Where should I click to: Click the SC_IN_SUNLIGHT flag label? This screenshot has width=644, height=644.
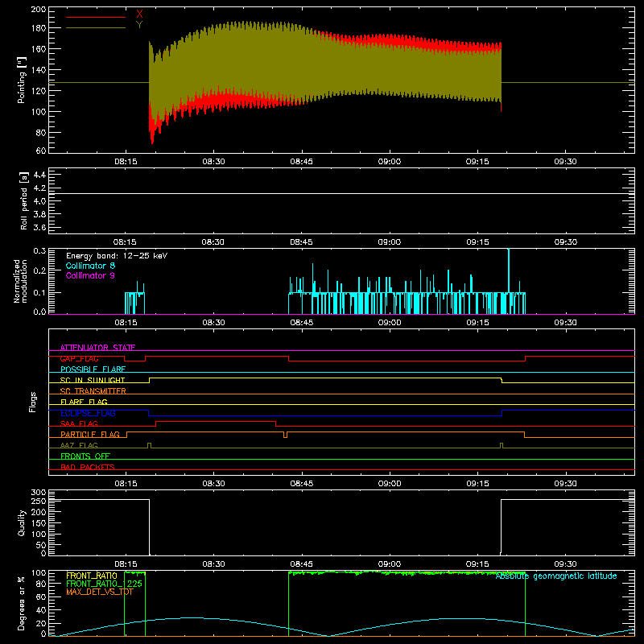pos(93,380)
